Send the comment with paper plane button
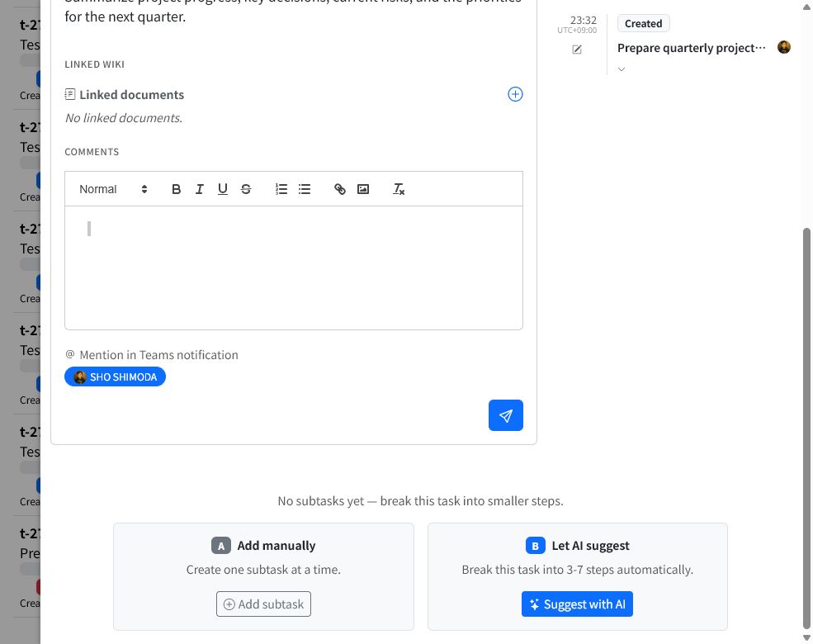 click(505, 415)
